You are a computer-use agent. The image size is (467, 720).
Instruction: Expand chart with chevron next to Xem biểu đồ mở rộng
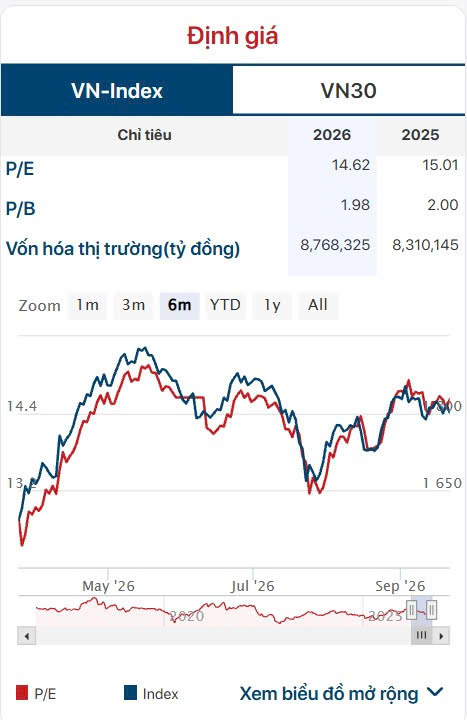435,692
